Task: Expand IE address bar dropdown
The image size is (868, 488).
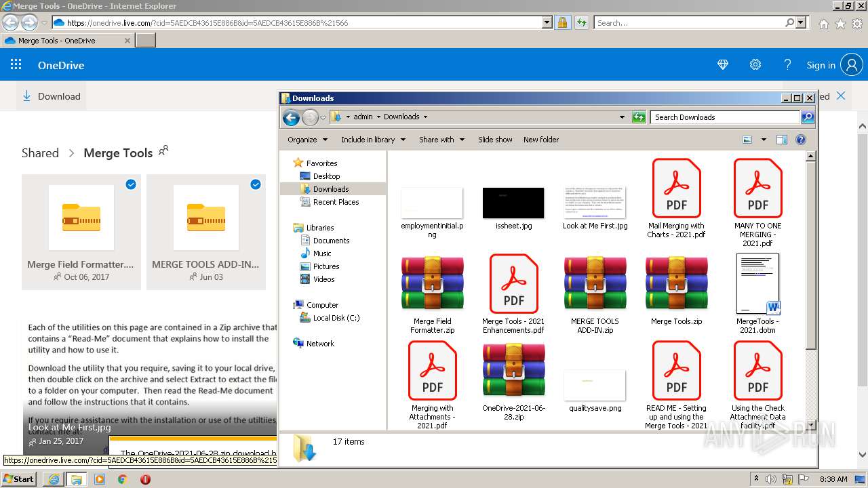Action: [547, 22]
